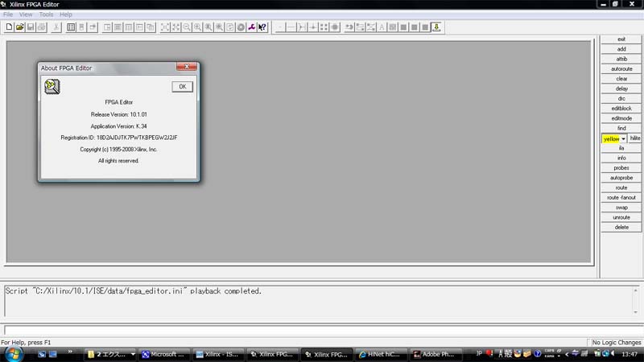Viewport: 644px width, 362px height.
Task: Click the Print toolbar icon
Action: point(42,27)
